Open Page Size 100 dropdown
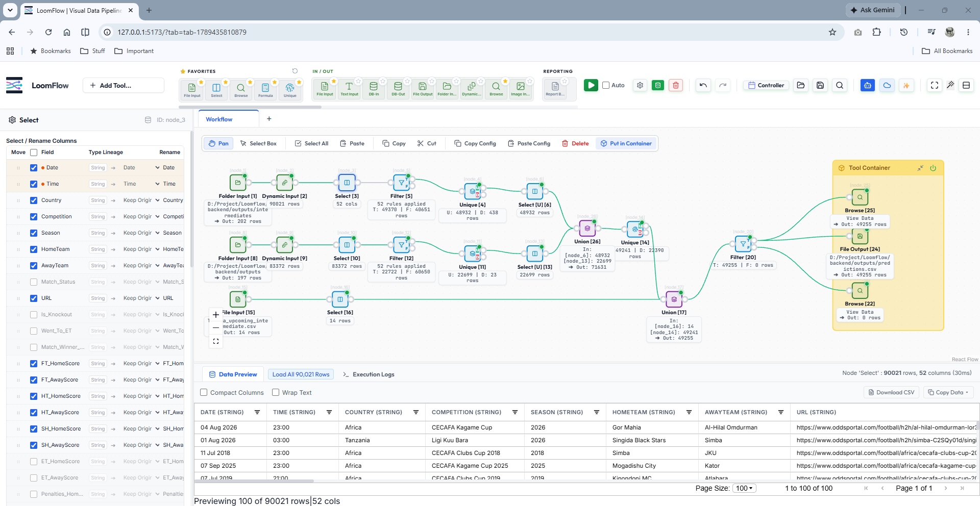This screenshot has height=506, width=980. pyautogui.click(x=744, y=488)
